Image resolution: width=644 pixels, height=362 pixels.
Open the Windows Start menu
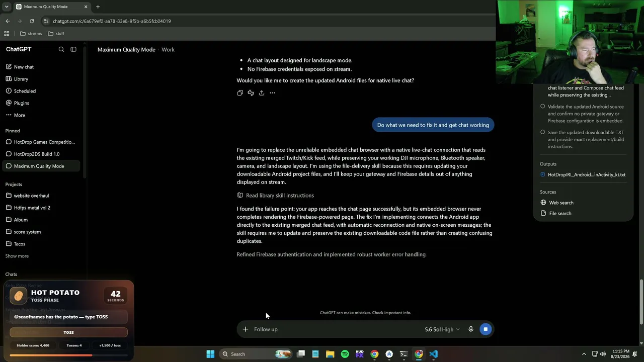(x=210, y=354)
